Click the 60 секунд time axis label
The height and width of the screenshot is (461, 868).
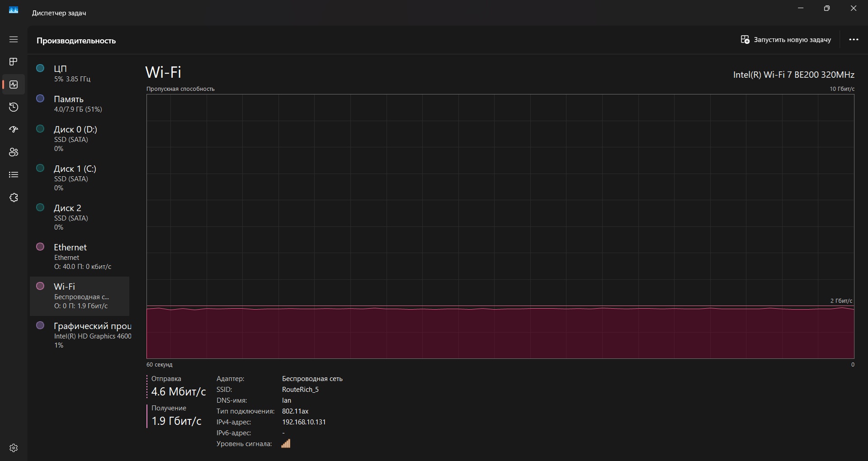tap(160, 365)
